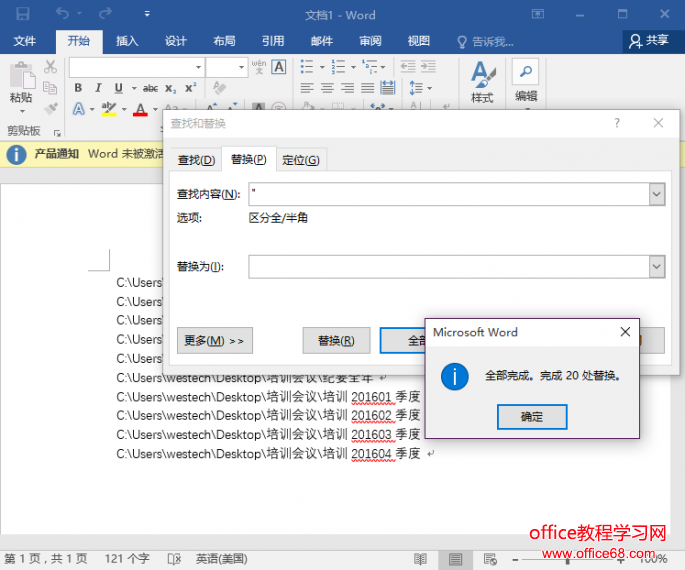Toggle Underline formatting
This screenshot has width=685, height=570.
tap(118, 88)
